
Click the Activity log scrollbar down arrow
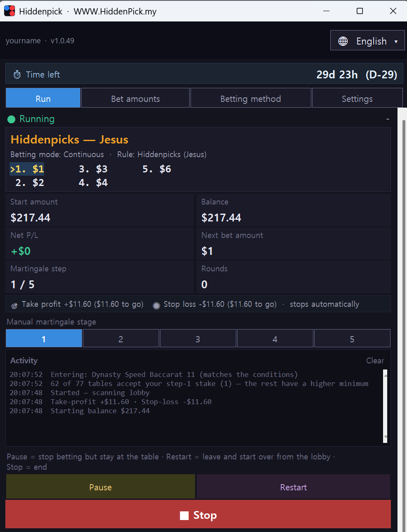(x=386, y=437)
